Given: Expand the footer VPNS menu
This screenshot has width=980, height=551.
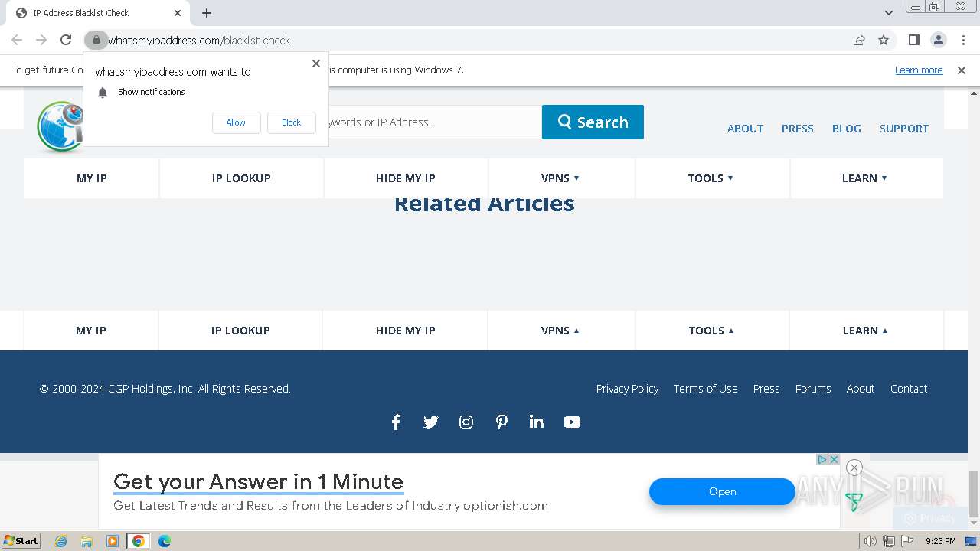Looking at the screenshot, I should (x=560, y=331).
